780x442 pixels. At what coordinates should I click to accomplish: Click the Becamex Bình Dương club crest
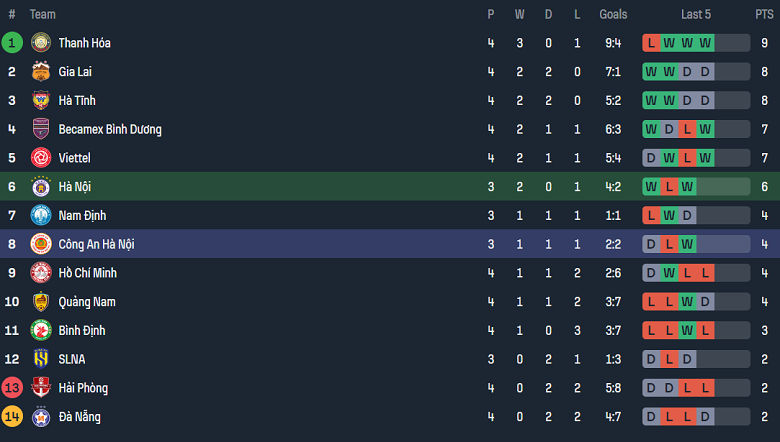[x=41, y=129]
